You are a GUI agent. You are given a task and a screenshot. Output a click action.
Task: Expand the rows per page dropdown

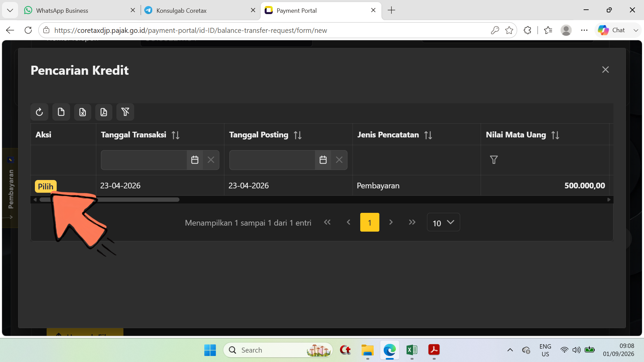pyautogui.click(x=443, y=222)
